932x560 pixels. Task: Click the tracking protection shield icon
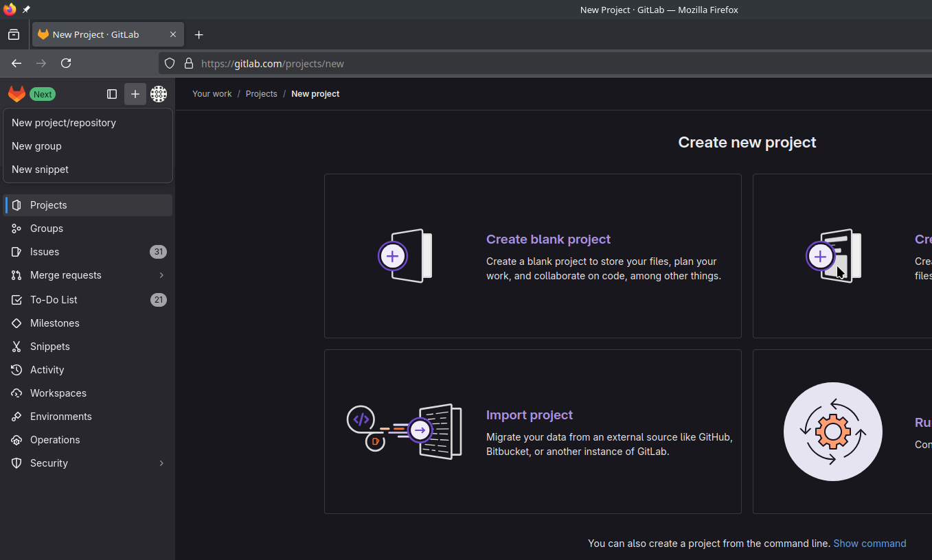170,63
